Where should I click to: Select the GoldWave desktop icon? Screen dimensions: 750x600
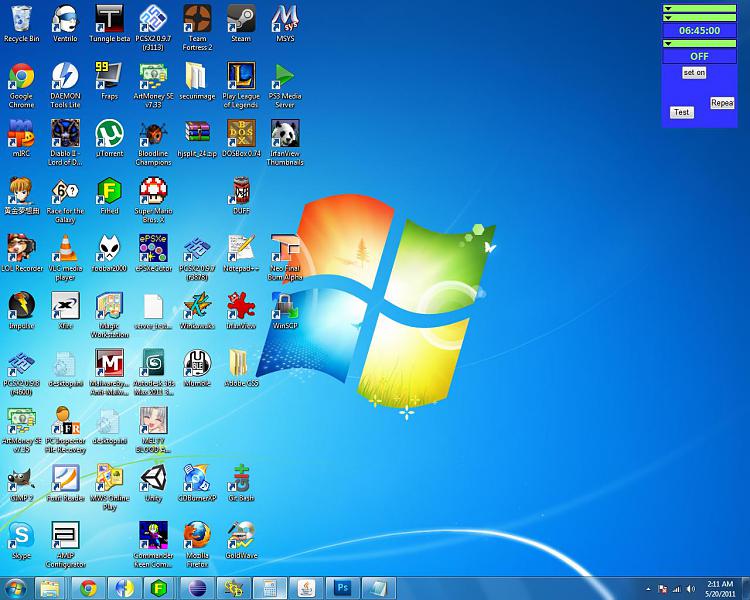[241, 540]
